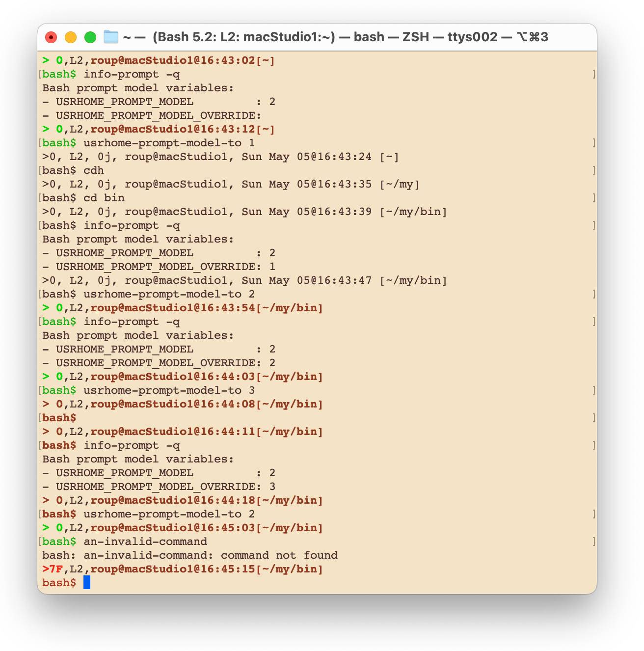The width and height of the screenshot is (644, 651).
Task: Click prompt line with time 16:43:39
Action: 244,212
